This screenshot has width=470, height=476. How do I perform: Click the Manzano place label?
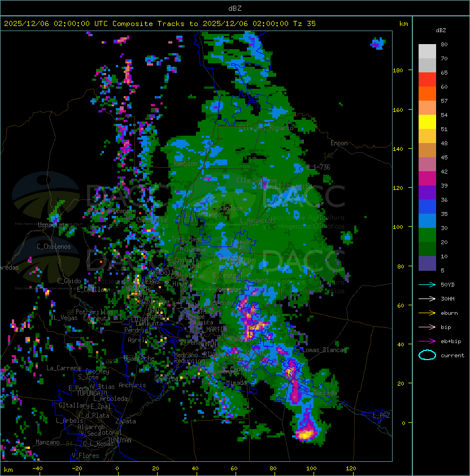click(47, 442)
